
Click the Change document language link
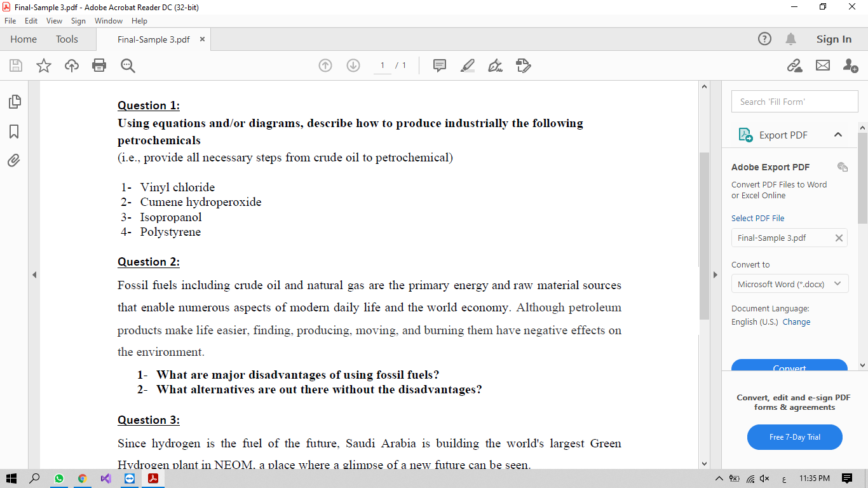point(796,322)
